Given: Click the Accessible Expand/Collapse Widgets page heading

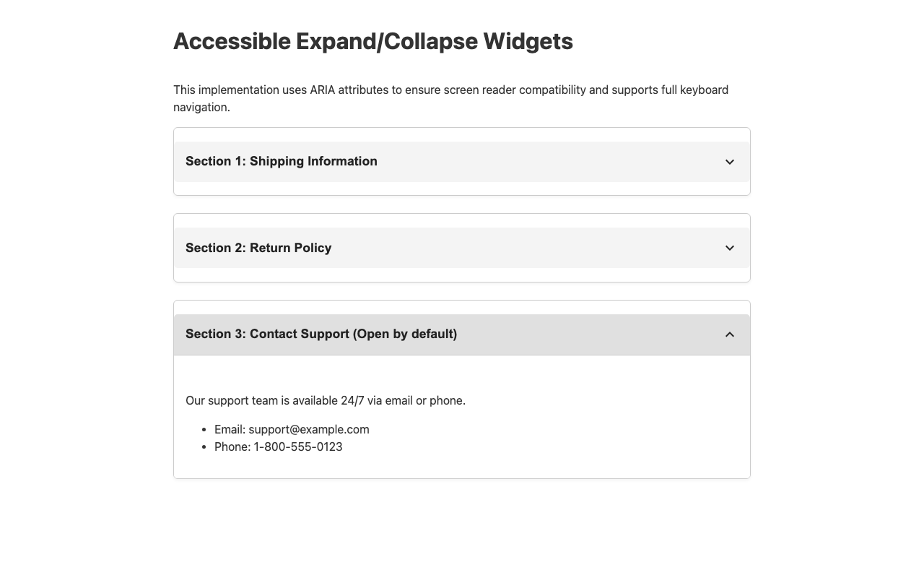Looking at the screenshot, I should click(x=373, y=42).
